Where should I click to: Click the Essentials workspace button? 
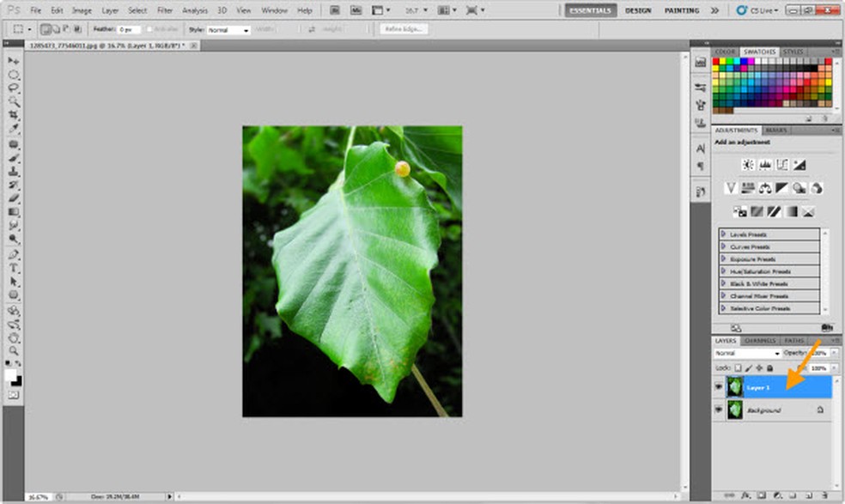click(590, 10)
